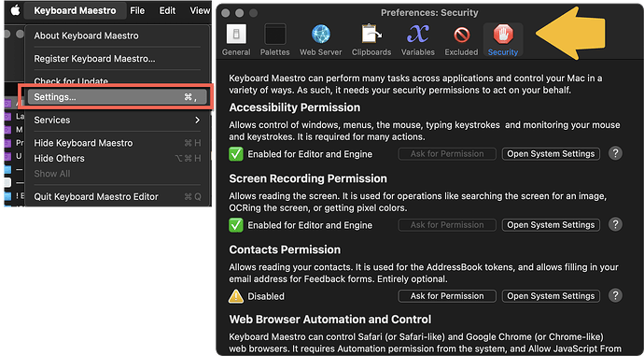Open System Settings for Contacts Permission

[551, 296]
